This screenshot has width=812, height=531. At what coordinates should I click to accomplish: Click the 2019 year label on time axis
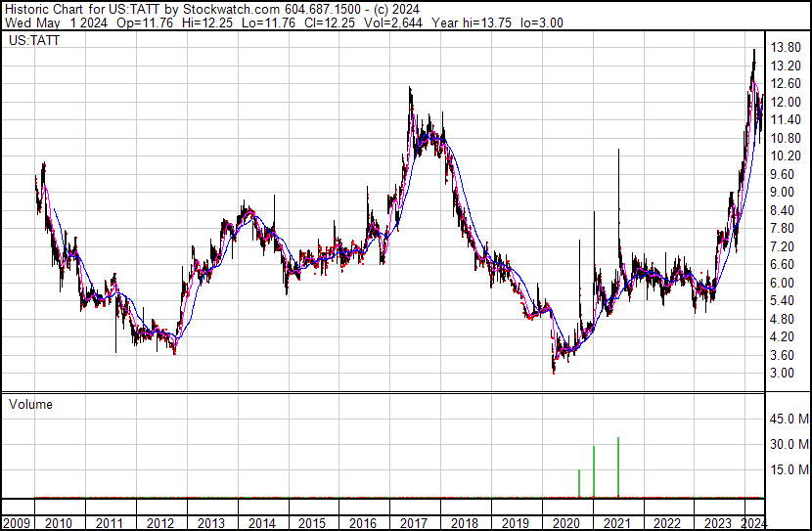tap(516, 523)
